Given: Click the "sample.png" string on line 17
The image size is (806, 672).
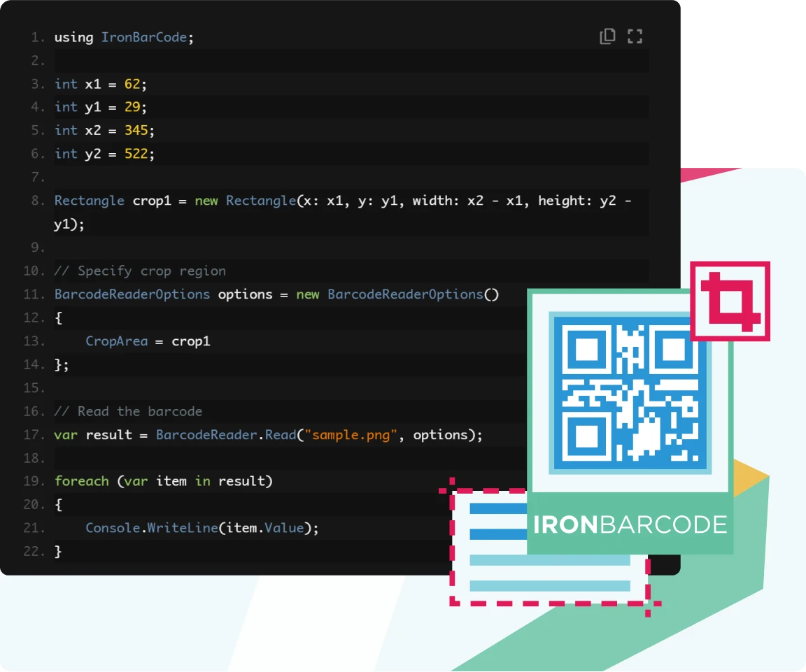Looking at the screenshot, I should coord(351,435).
